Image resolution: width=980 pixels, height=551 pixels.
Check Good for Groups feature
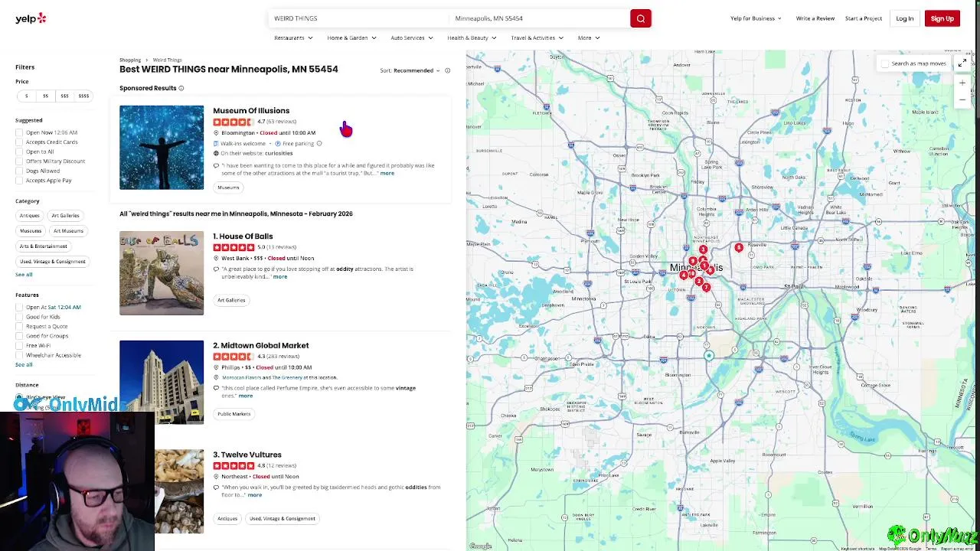(x=19, y=336)
